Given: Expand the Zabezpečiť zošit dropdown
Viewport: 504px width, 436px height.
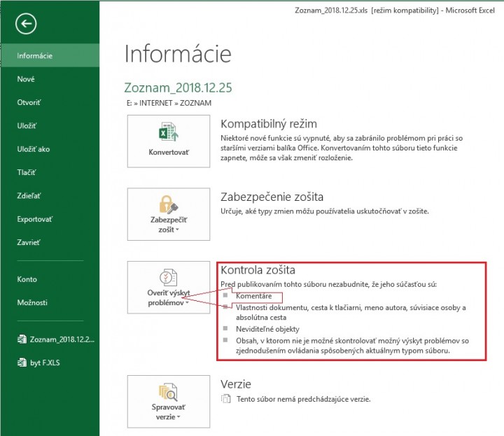Looking at the screenshot, I should point(176,230).
